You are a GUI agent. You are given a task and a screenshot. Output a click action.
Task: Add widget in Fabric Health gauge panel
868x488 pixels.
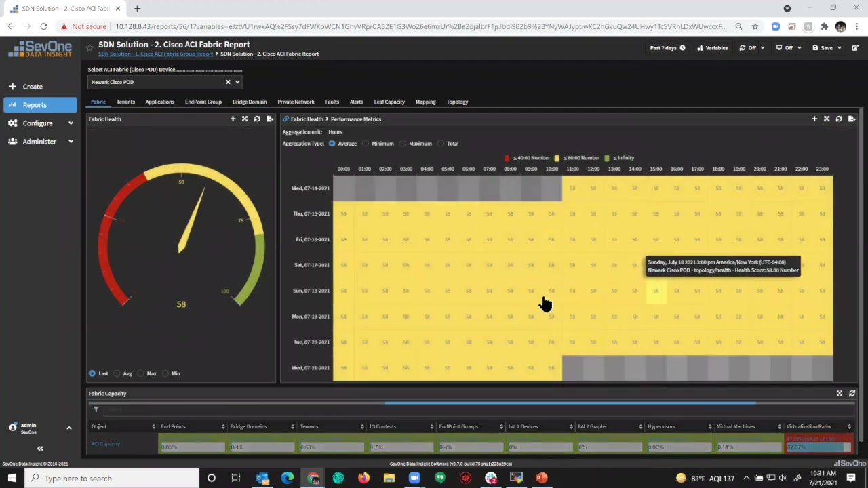click(233, 119)
